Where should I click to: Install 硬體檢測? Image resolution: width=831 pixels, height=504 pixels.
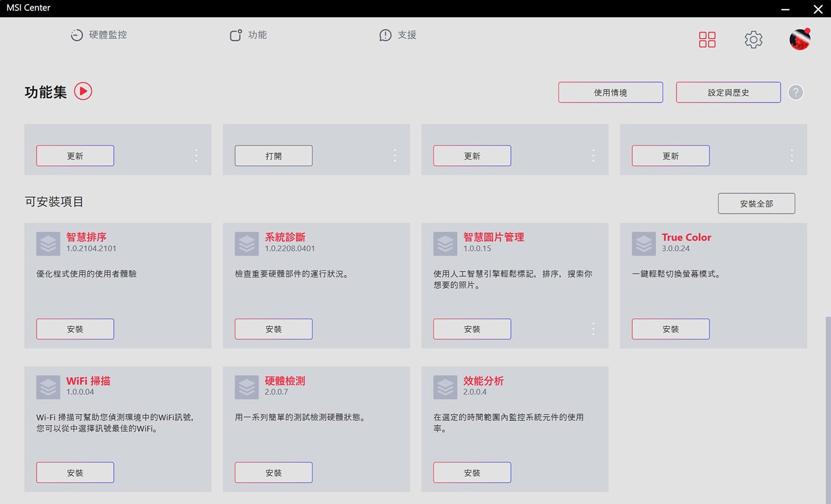click(x=274, y=473)
